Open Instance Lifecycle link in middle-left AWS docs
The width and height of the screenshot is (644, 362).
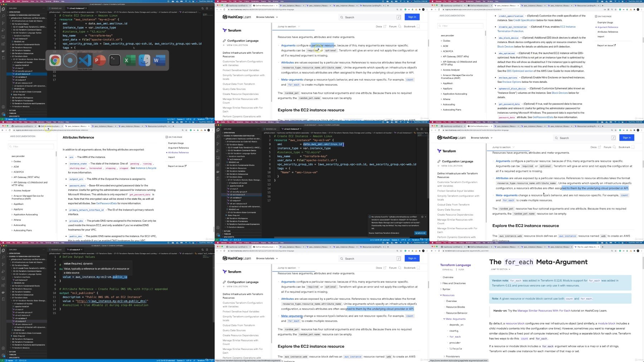pos(146,168)
